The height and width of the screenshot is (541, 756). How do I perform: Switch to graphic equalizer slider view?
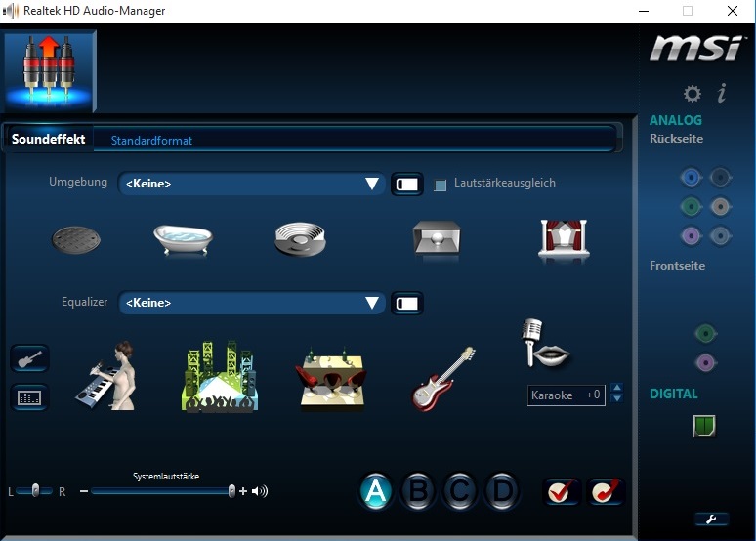tap(29, 397)
